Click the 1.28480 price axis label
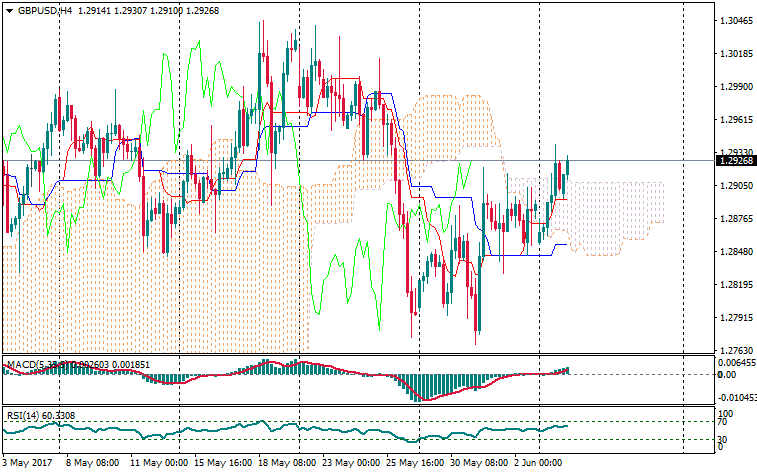Image resolution: width=757 pixels, height=474 pixels. point(735,252)
